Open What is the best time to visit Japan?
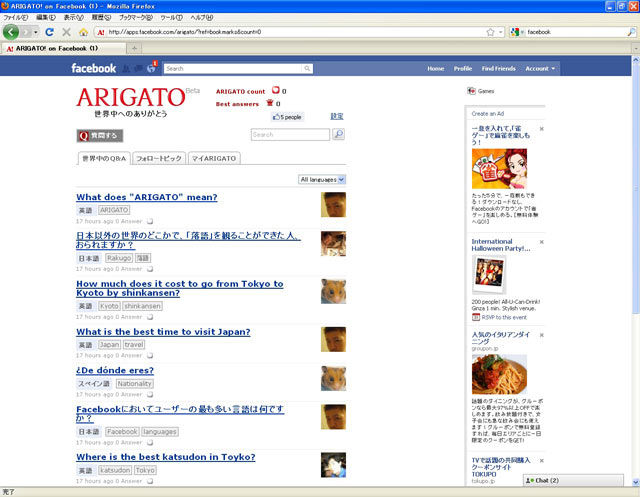Viewport: 640px width, 497px height. [163, 332]
